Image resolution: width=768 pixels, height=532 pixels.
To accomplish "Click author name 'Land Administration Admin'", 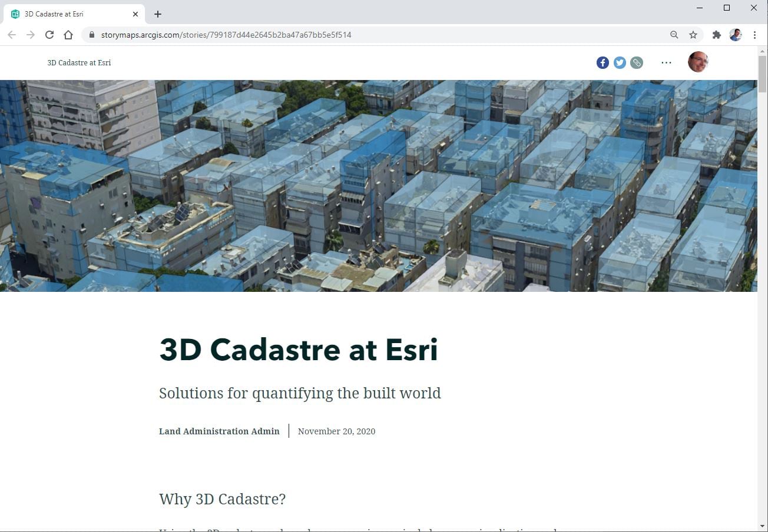I will click(219, 431).
